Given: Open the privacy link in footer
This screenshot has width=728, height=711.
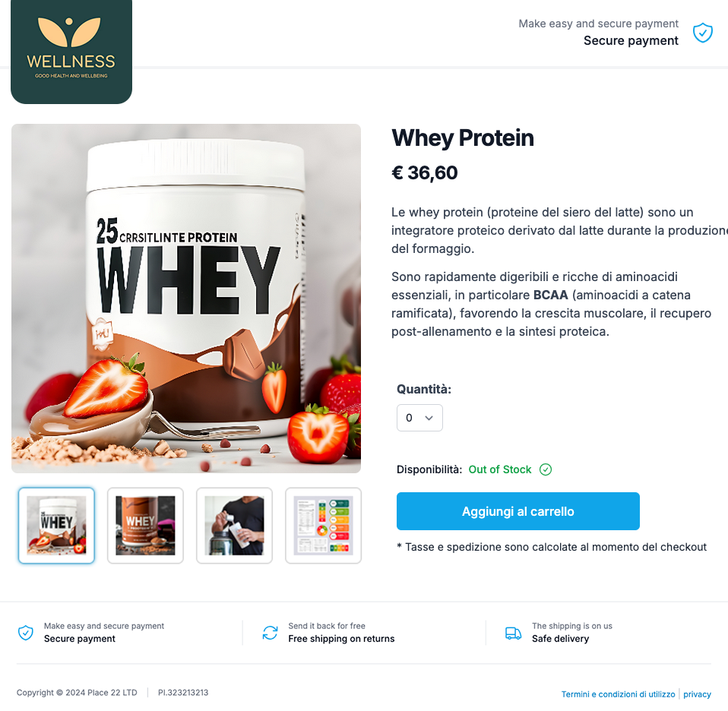Looking at the screenshot, I should 697,694.
